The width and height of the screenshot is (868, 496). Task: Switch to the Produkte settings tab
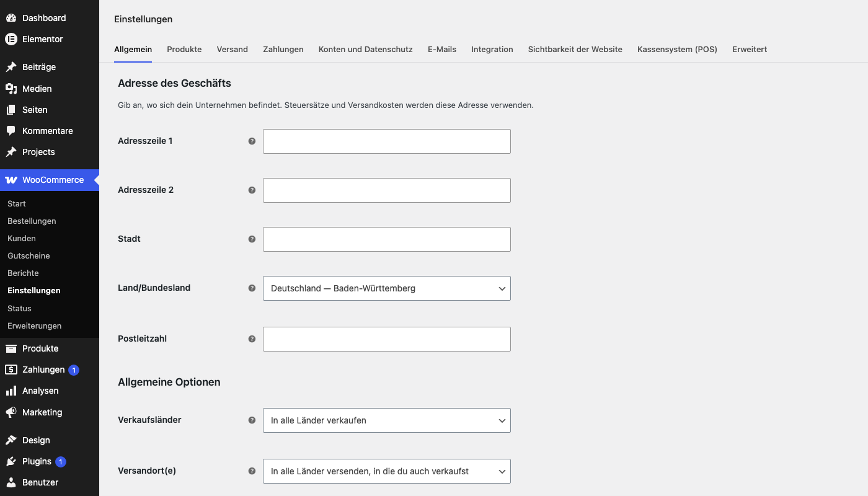click(184, 50)
